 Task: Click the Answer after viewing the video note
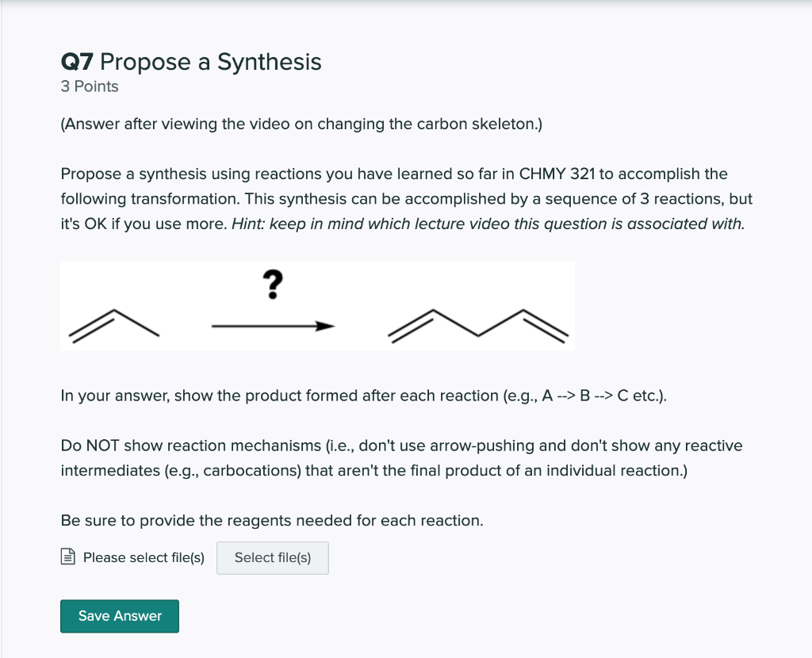(x=301, y=124)
